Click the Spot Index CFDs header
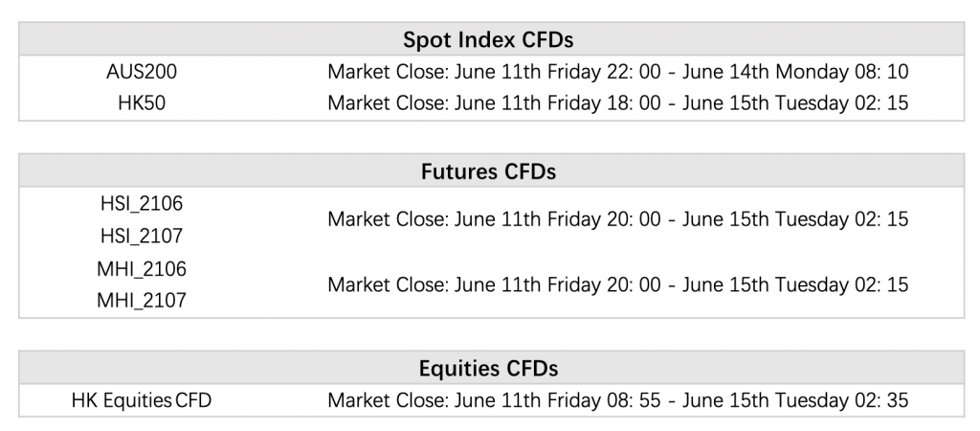 488,39
